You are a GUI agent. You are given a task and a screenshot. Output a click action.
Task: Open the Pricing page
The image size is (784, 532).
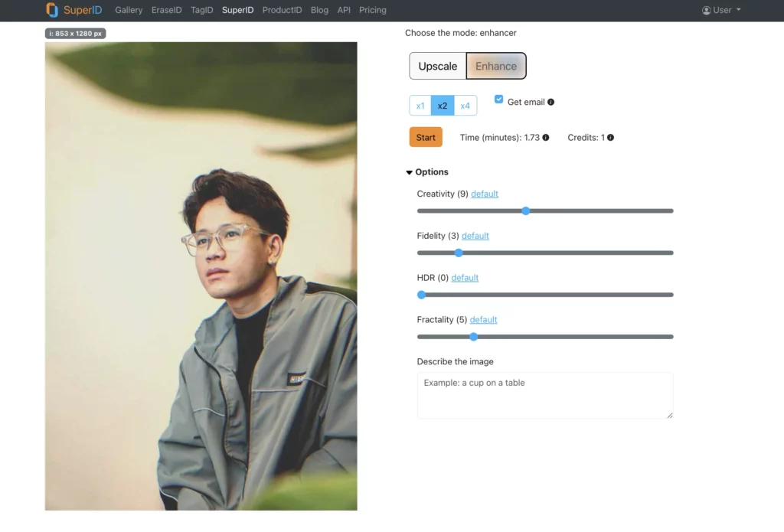(373, 11)
